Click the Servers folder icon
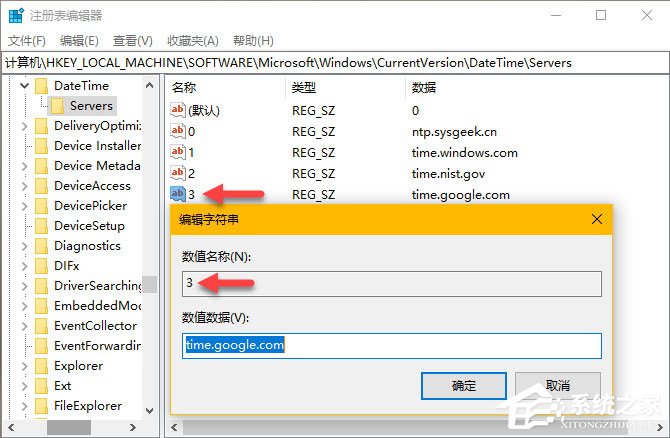 pyautogui.click(x=57, y=106)
